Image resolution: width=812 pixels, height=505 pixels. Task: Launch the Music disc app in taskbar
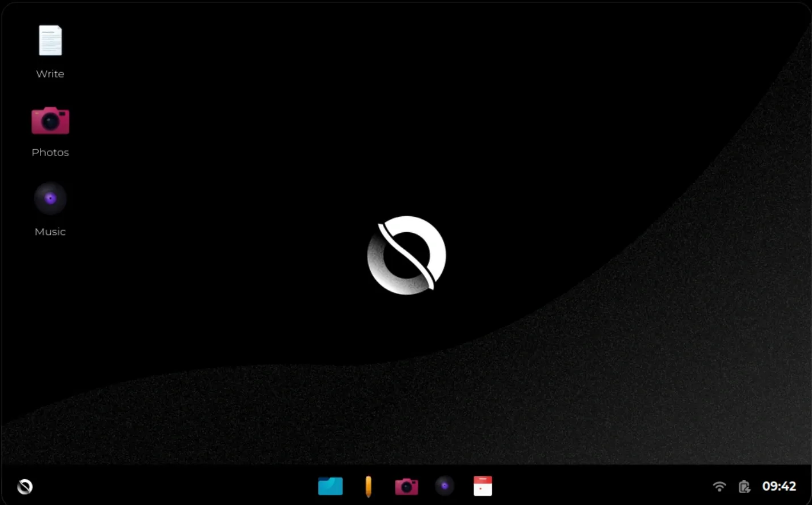(x=445, y=486)
